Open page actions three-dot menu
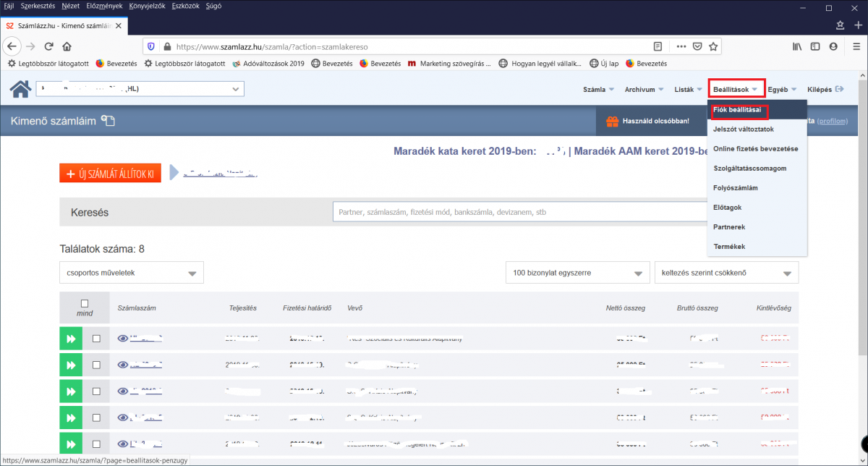868x466 pixels. 681,46
